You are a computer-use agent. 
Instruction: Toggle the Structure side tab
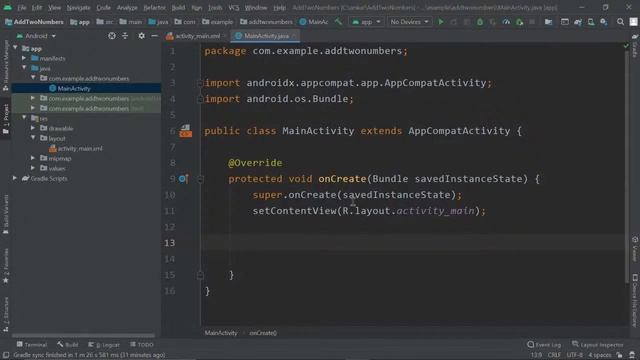pos(6,313)
